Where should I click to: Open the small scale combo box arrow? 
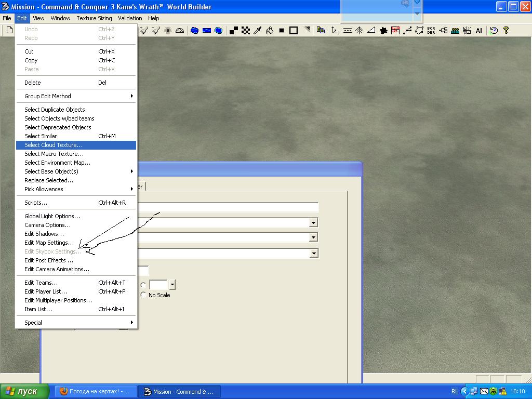[x=172, y=285]
